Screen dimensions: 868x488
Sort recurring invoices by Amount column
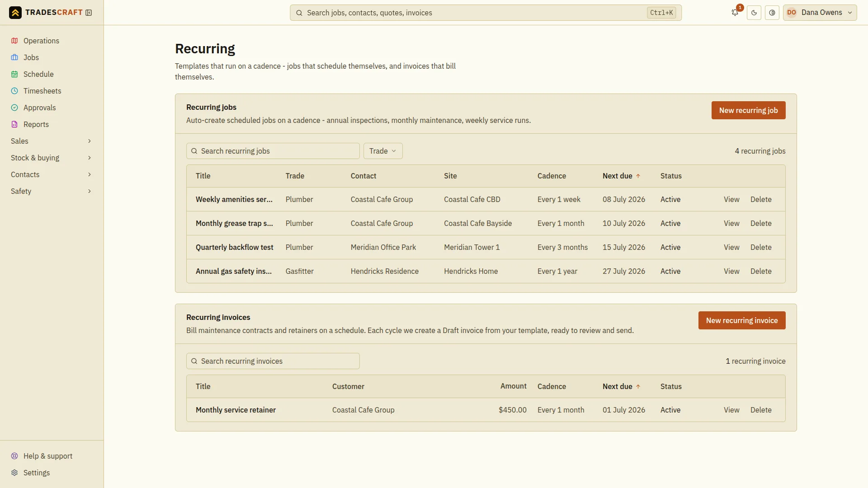(x=514, y=386)
